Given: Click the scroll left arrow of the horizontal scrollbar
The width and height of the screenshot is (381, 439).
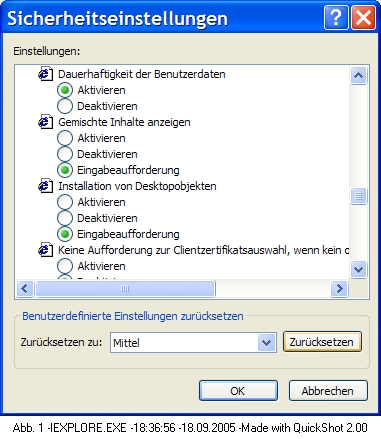Looking at the screenshot, I should [x=25, y=288].
